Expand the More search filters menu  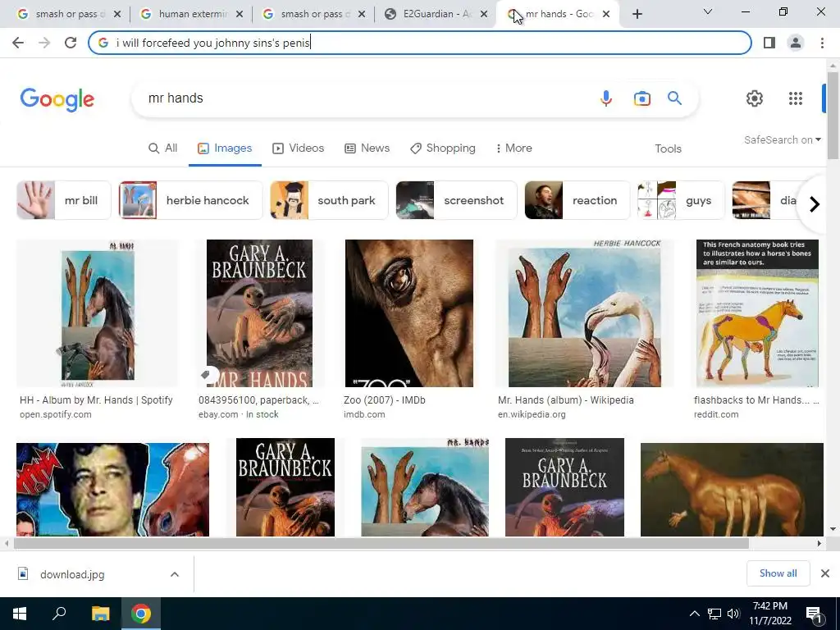(514, 148)
